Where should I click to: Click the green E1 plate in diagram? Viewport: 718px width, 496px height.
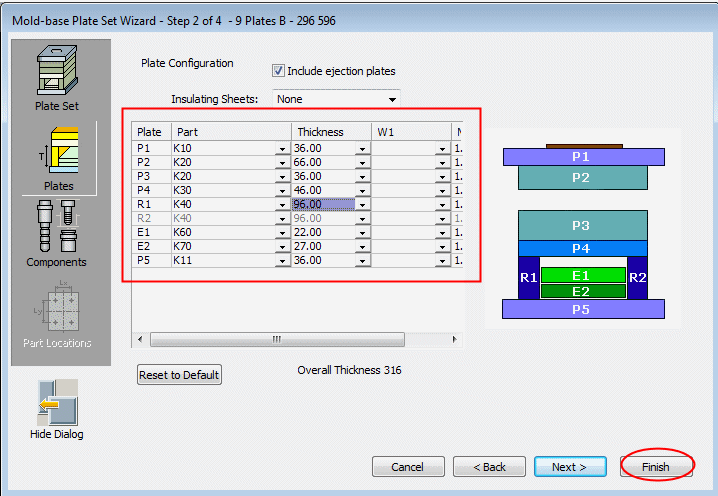(582, 275)
